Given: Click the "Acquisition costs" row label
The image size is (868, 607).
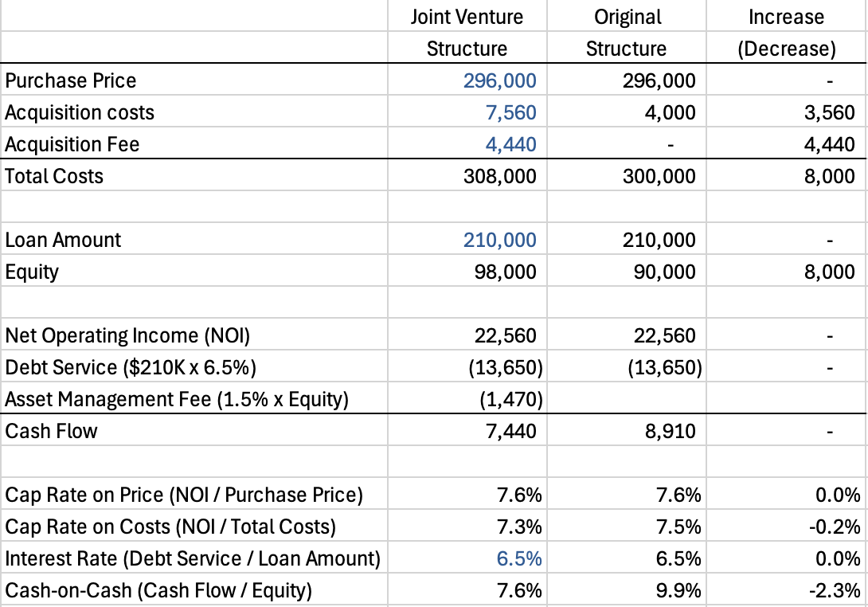Looking at the screenshot, I should tap(80, 112).
